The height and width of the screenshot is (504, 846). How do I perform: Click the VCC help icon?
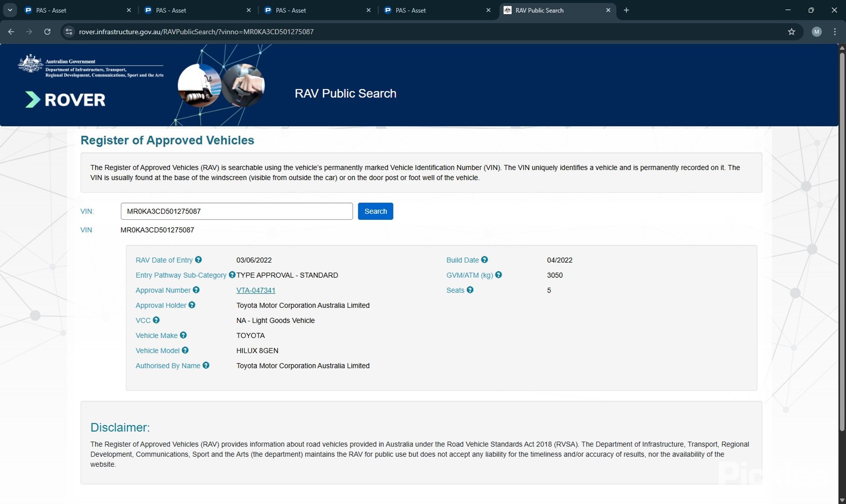tap(156, 320)
